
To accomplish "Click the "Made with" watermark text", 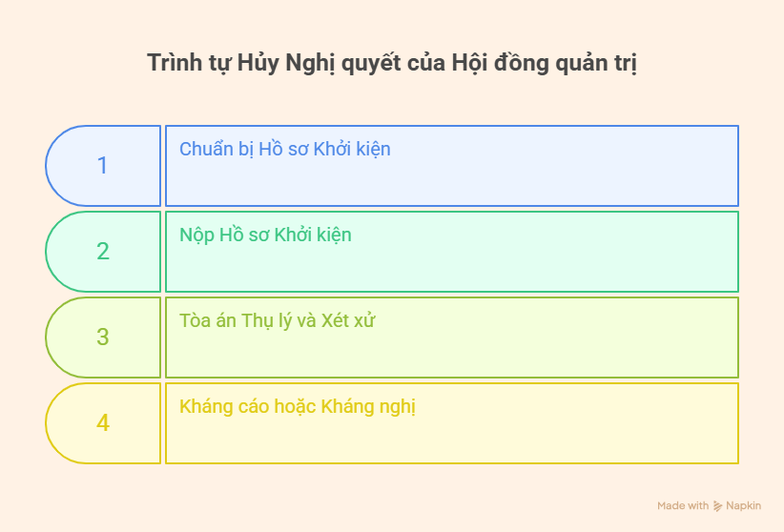I will [683, 505].
